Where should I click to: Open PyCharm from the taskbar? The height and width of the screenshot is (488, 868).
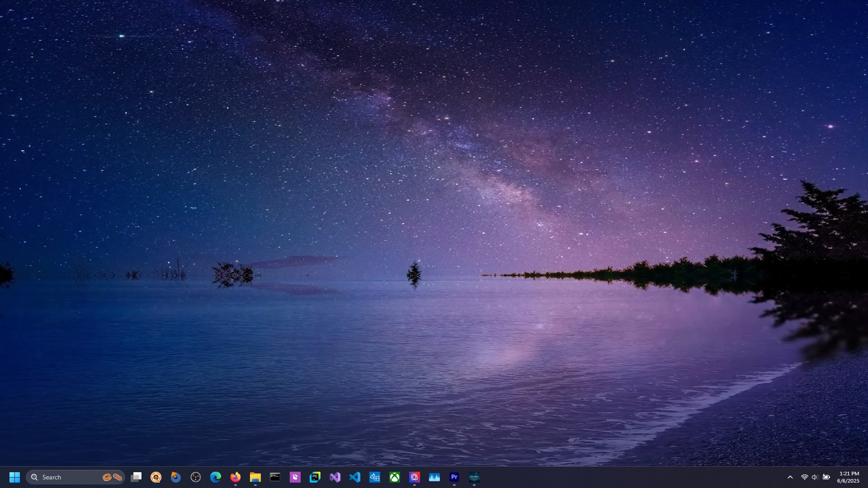[x=315, y=477]
